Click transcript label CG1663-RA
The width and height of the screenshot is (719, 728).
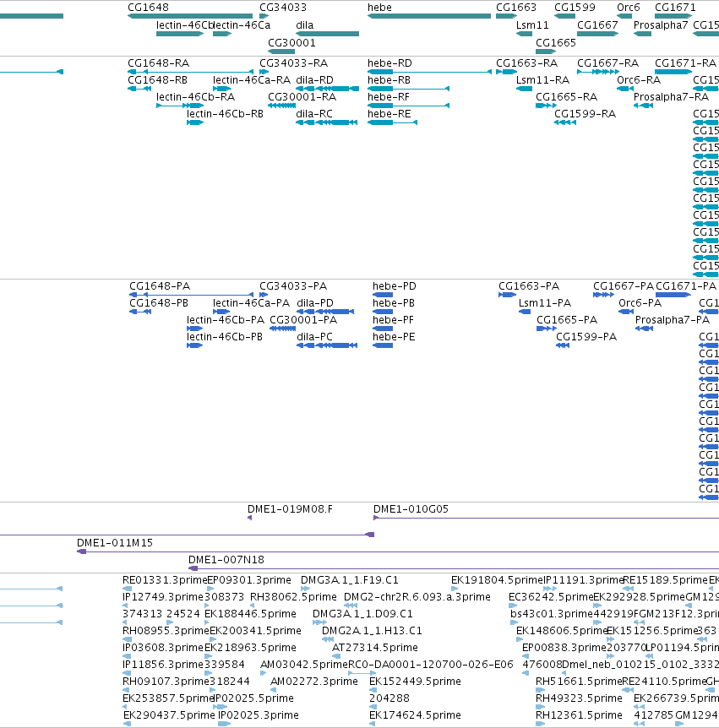[526, 63]
